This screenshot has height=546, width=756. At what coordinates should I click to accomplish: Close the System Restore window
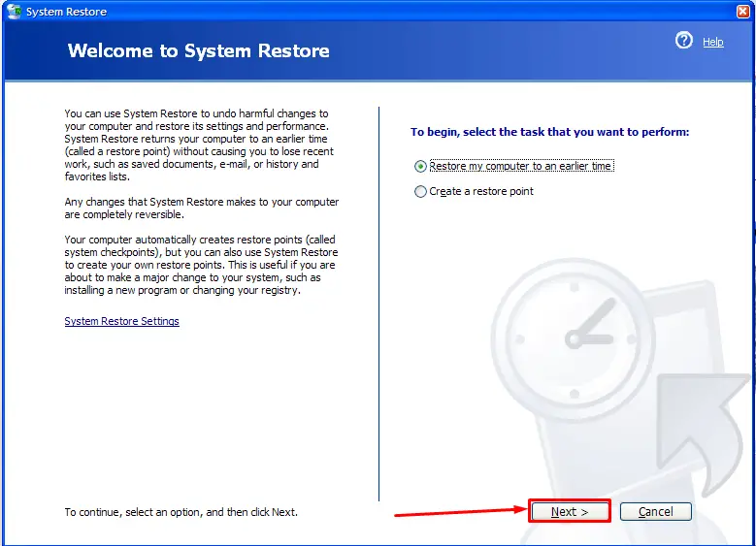click(x=743, y=11)
